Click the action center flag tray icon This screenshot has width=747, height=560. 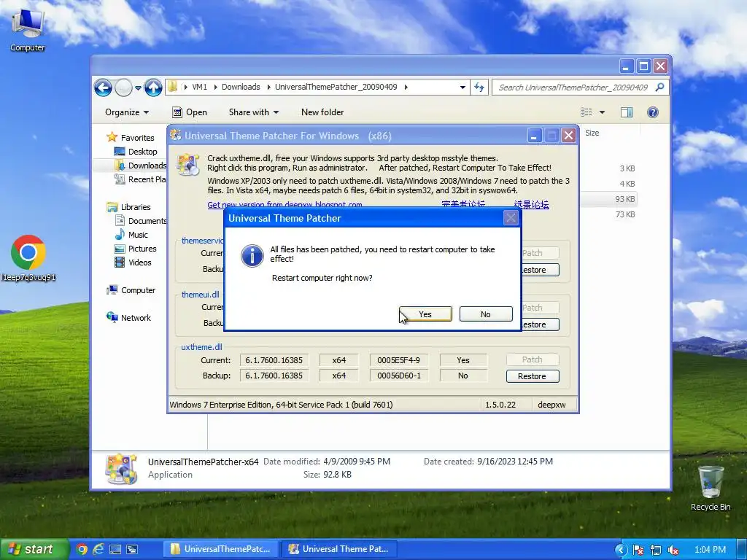click(638, 550)
